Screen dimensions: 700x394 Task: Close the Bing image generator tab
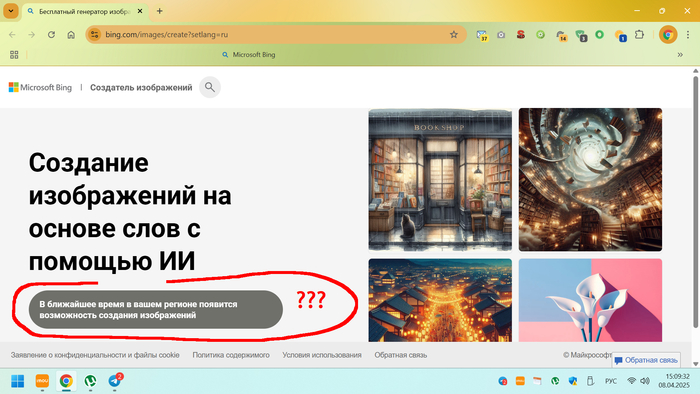coord(140,11)
